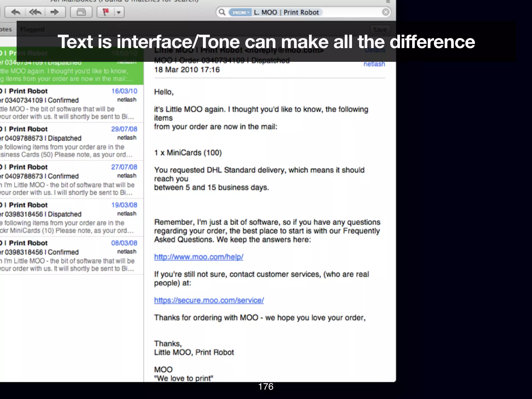Click the search magnifier icon
This screenshot has height=399, width=532.
(x=222, y=12)
